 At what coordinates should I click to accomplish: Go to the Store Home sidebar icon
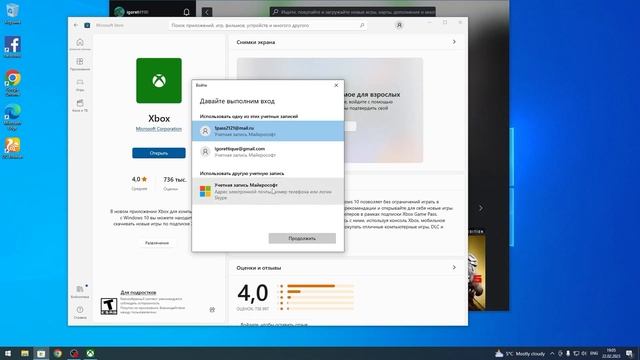[80, 44]
